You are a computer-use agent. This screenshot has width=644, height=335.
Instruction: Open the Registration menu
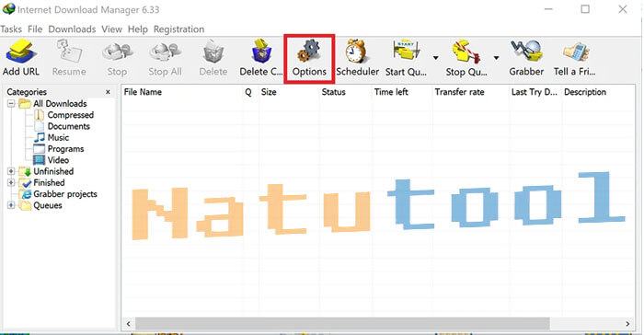tap(178, 29)
